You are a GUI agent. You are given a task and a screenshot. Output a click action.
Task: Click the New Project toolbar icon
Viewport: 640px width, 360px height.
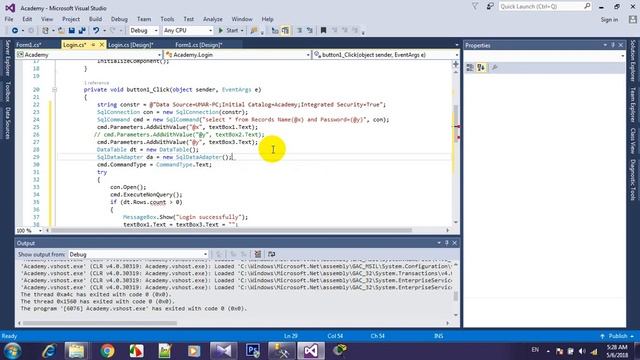(x=45, y=31)
